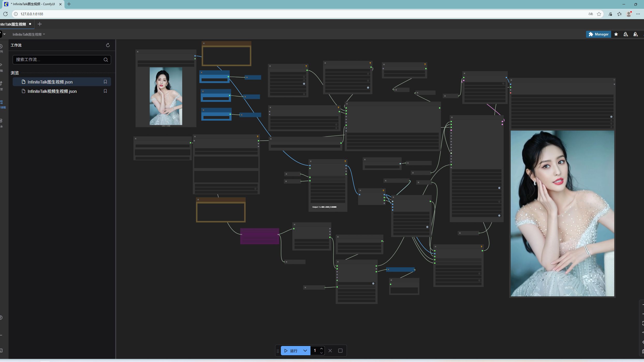Open the workflows sidebar panel
The image size is (644, 362).
(x=2, y=104)
